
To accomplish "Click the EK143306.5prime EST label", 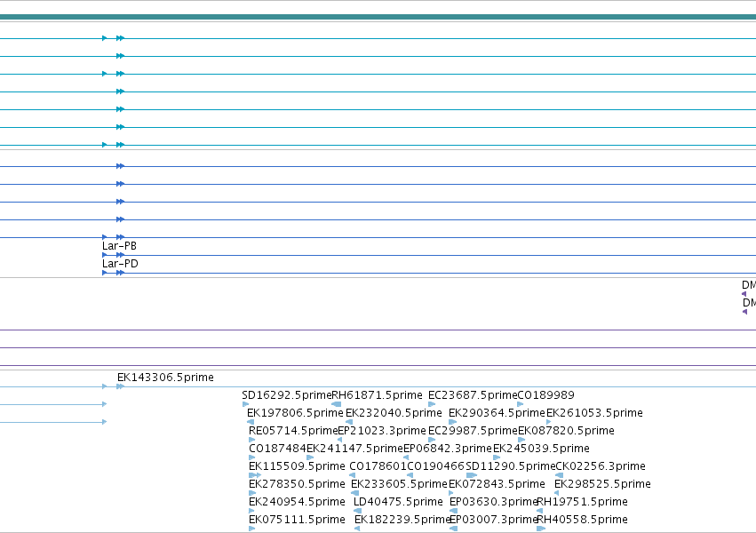I will tap(165, 378).
